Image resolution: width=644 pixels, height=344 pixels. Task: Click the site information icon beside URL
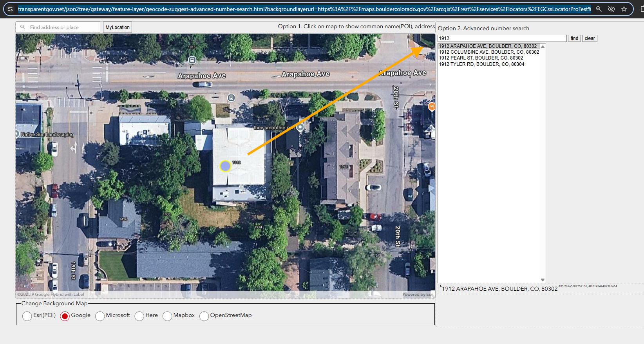coord(10,9)
